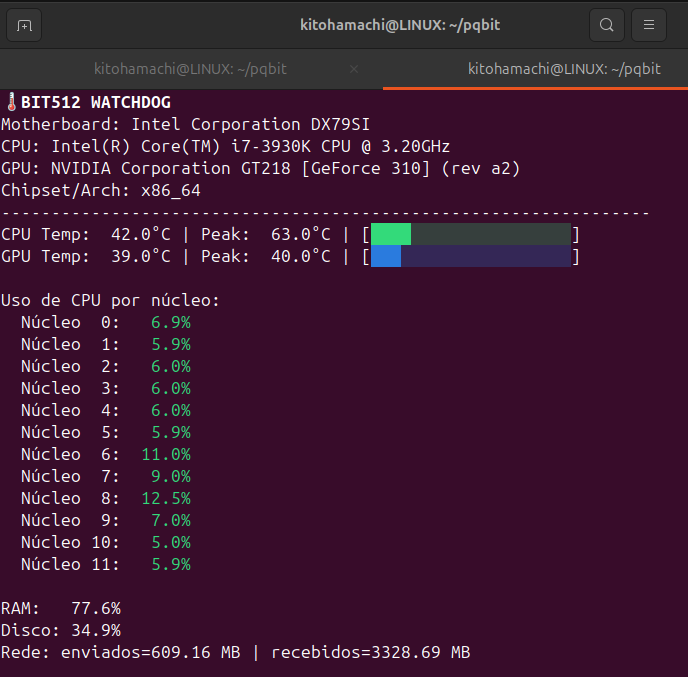Click the enviados=609.16 MB value
Screen dimensions: 688x677
tap(150, 652)
